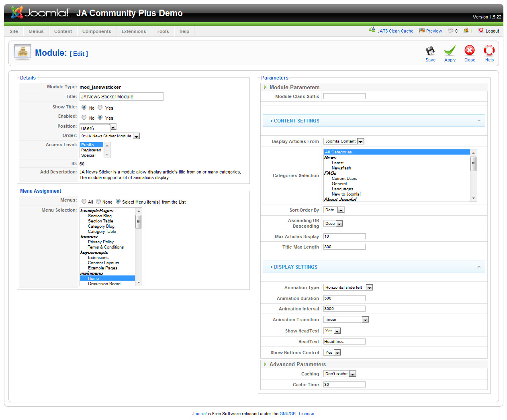This screenshot has width=507, height=420.
Task: Collapse the CONTENT SETTINGS section
Action: coord(479,120)
